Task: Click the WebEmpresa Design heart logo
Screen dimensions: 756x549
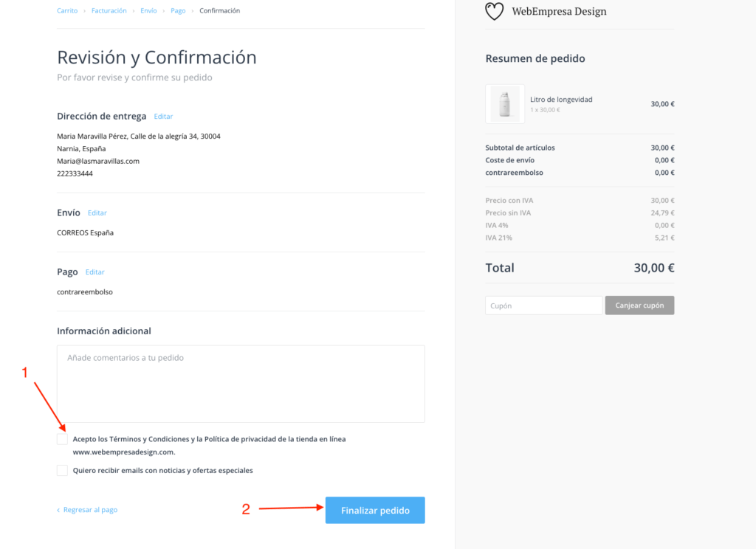Action: coord(494,11)
